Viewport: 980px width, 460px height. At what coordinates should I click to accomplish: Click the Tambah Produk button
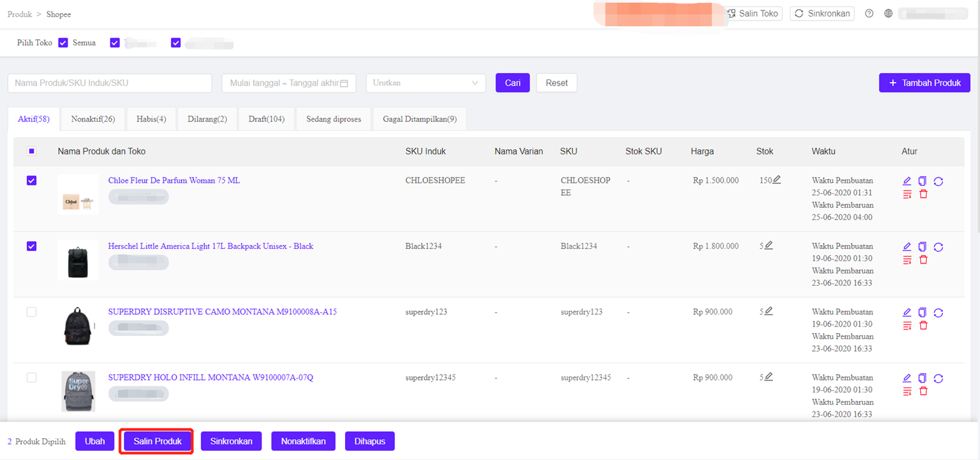point(924,83)
